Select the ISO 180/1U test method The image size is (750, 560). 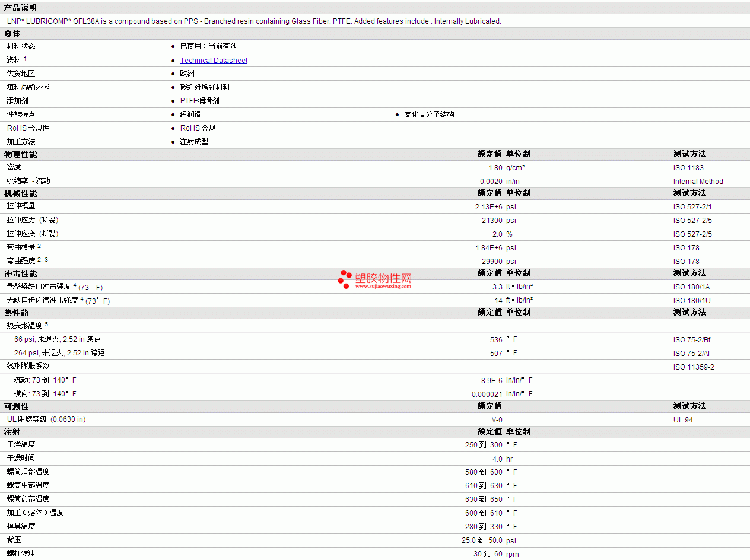(x=692, y=301)
